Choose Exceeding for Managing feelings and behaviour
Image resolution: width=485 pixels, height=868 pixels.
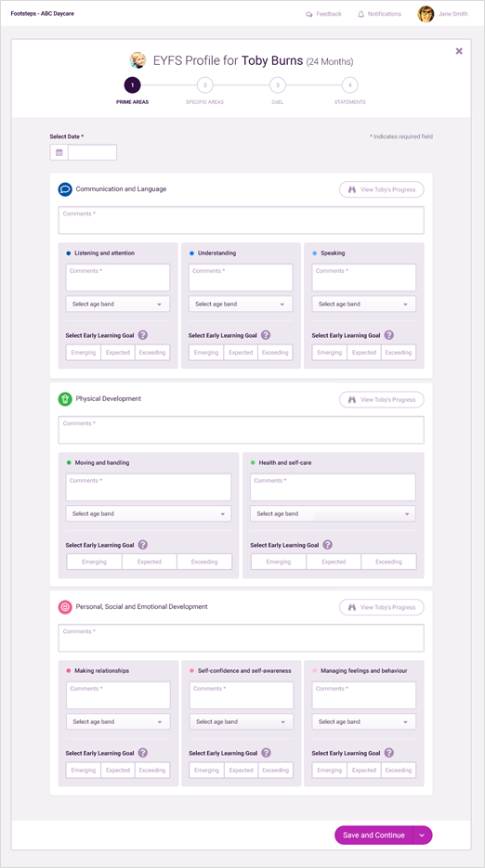click(x=400, y=770)
